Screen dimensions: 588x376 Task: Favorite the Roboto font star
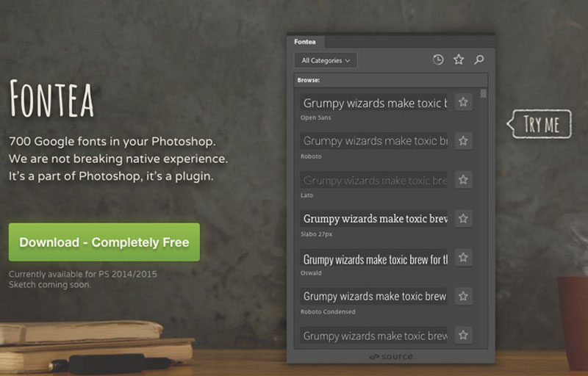pyautogui.click(x=463, y=141)
